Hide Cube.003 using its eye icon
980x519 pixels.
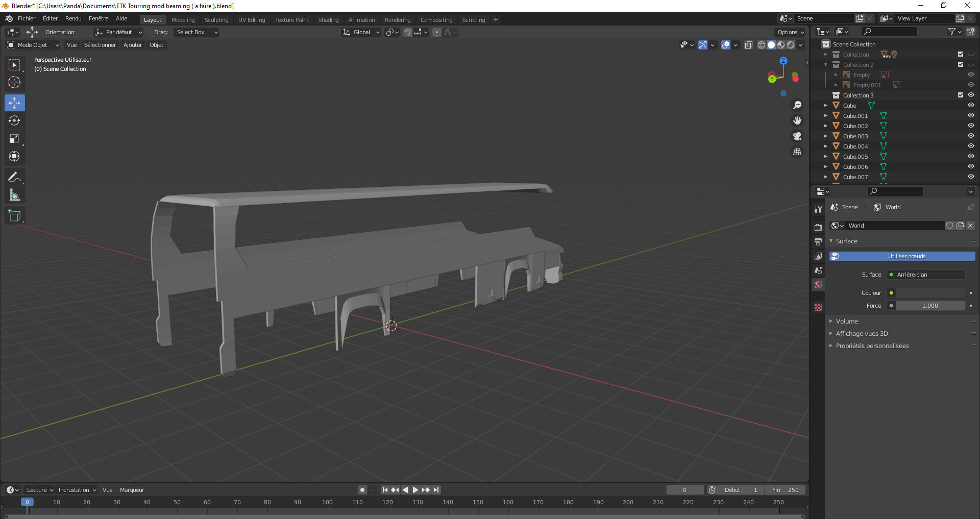click(x=971, y=136)
